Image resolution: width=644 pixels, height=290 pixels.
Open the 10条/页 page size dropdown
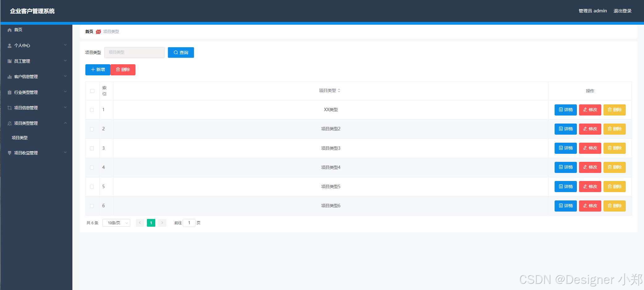pos(116,223)
